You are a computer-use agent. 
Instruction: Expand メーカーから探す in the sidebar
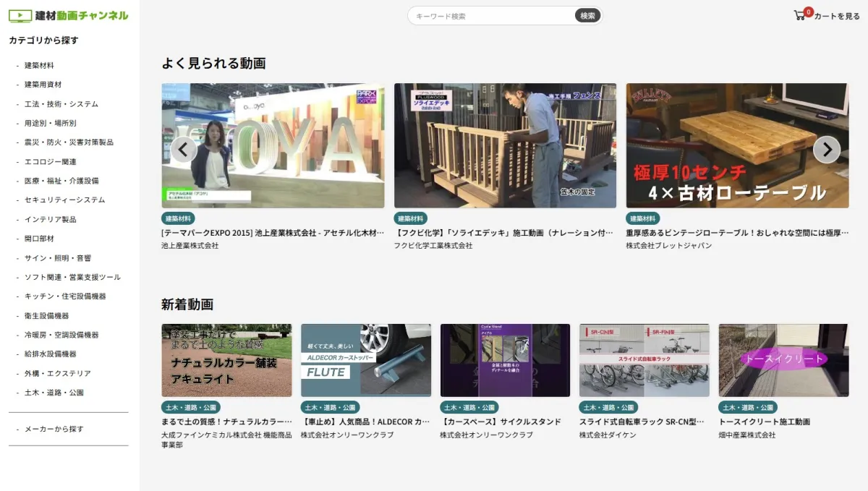pyautogui.click(x=54, y=429)
